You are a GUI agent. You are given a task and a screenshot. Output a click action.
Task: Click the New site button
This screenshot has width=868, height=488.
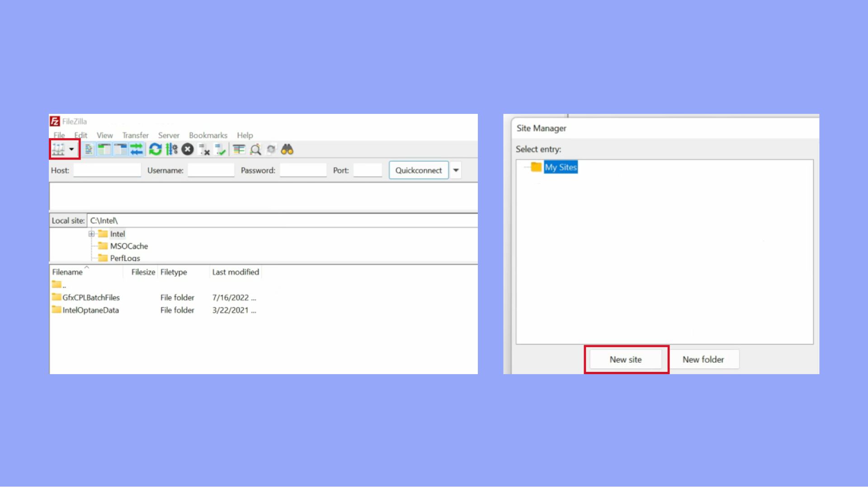pyautogui.click(x=626, y=359)
